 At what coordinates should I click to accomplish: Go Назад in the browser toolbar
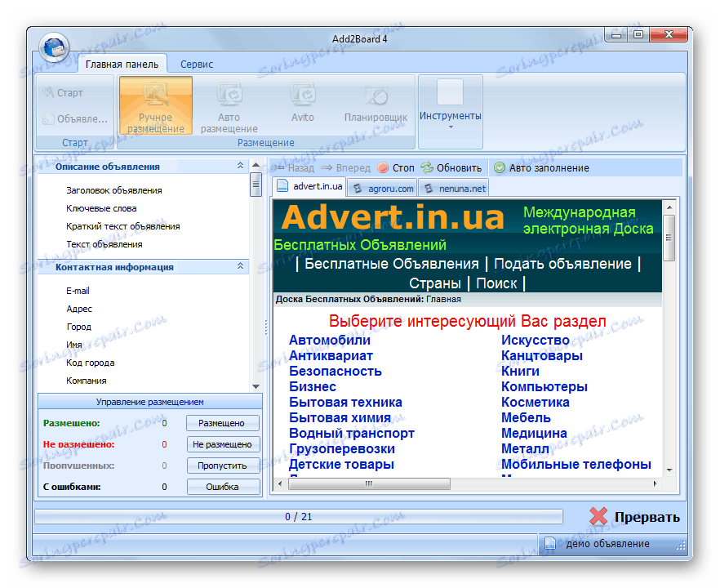(x=295, y=168)
